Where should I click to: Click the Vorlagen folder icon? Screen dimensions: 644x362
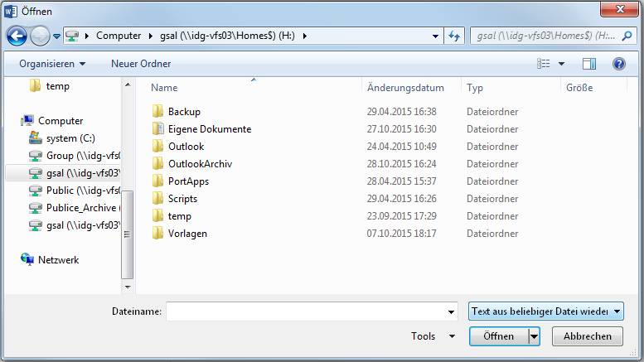[157, 233]
